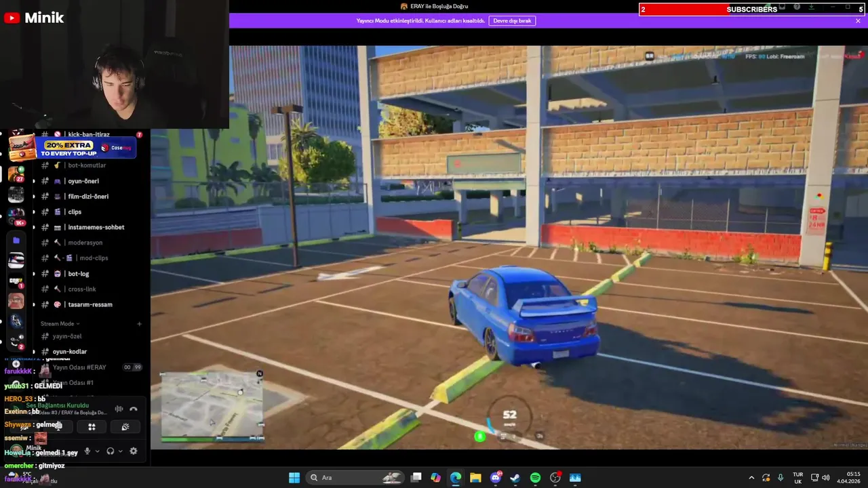Open Task View on the taskbar
Image resolution: width=868 pixels, height=488 pixels.
tap(416, 478)
